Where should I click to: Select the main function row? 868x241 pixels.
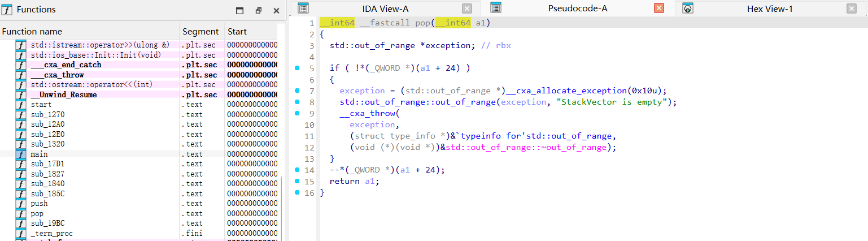(139, 154)
